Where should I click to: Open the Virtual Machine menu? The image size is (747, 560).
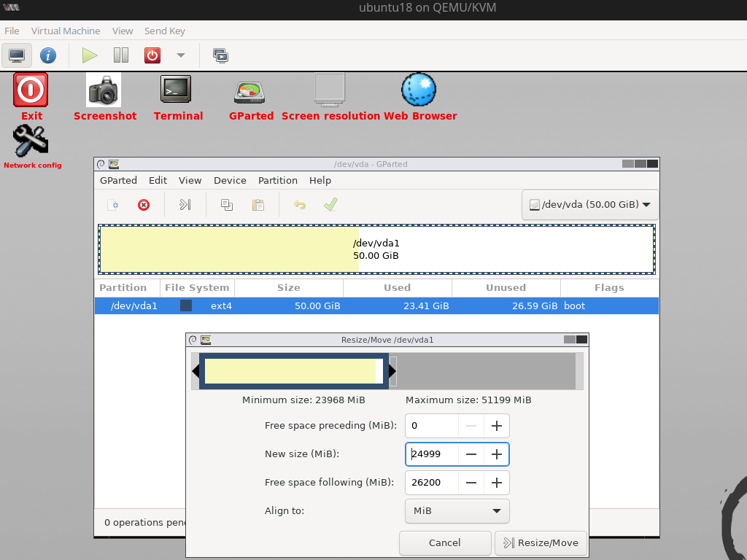66,31
